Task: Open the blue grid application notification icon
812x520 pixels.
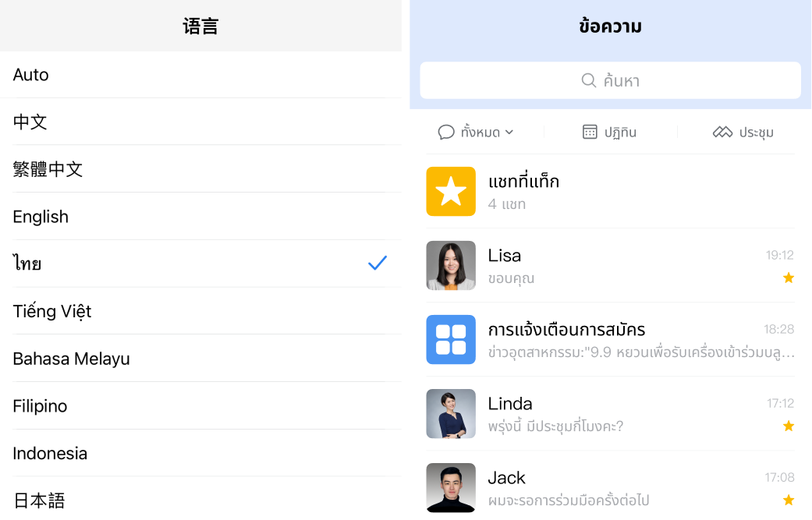Action: tap(451, 339)
